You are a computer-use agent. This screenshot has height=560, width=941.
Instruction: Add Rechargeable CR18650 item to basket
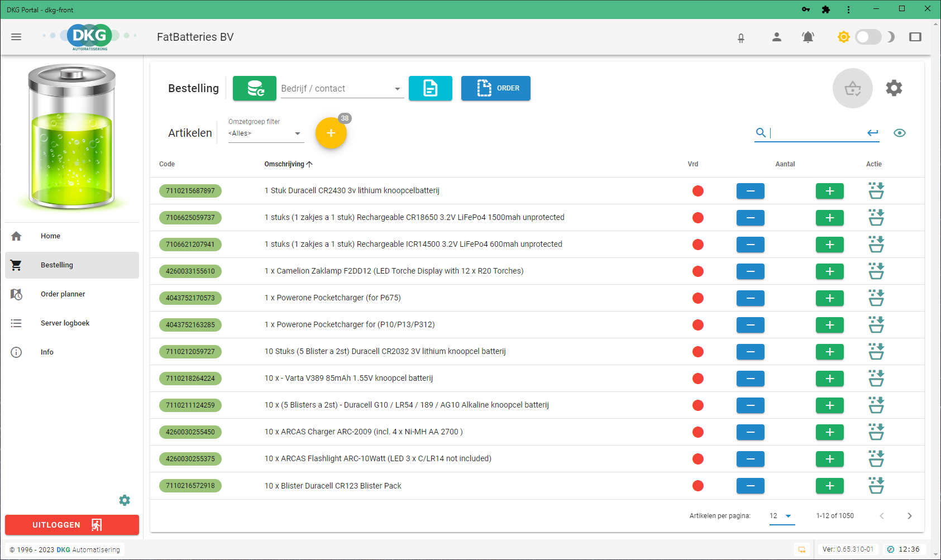tap(876, 218)
